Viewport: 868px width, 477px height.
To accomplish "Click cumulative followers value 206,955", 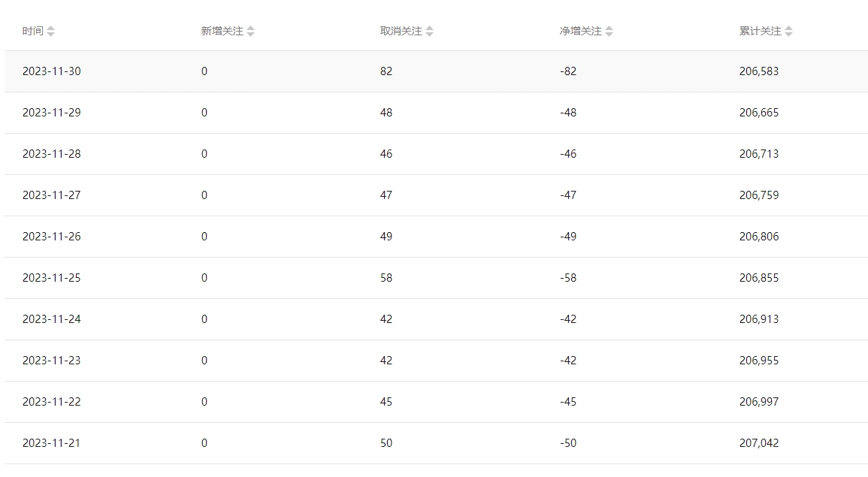I will point(759,361).
